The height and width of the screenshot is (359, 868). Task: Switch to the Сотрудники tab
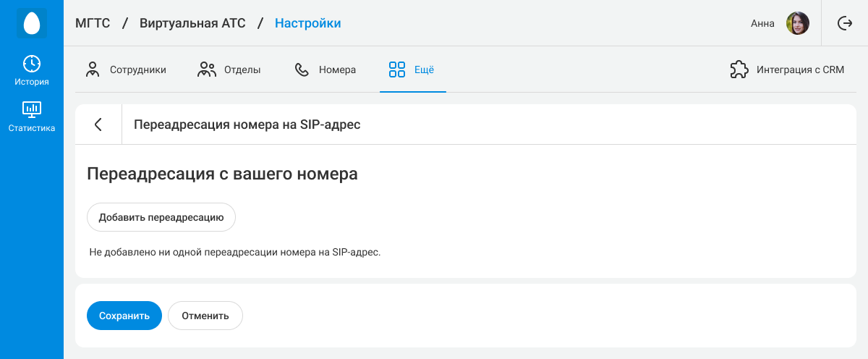[x=126, y=69]
